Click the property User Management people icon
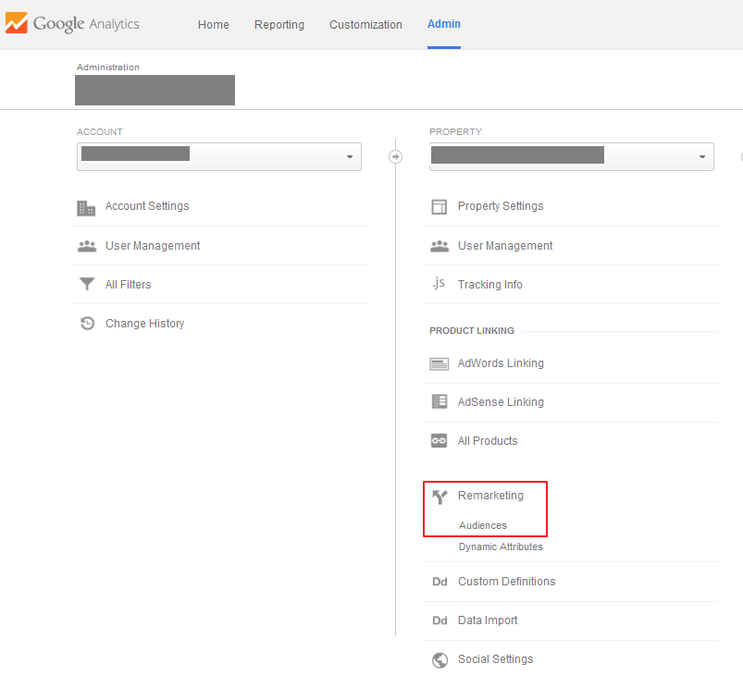The width and height of the screenshot is (743, 700). point(440,246)
